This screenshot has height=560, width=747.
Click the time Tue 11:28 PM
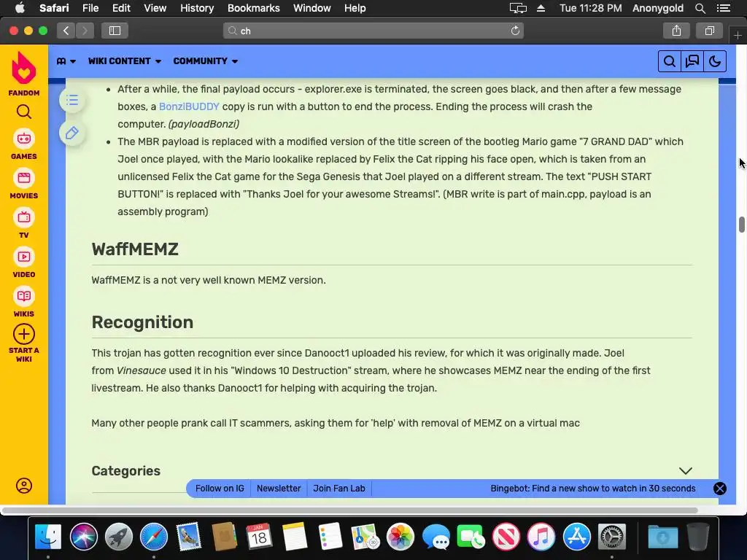pos(590,8)
